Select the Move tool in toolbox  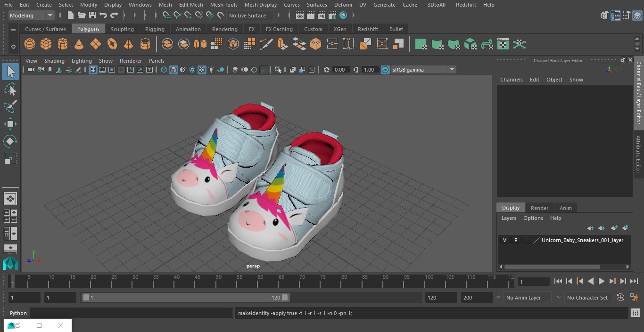click(10, 124)
